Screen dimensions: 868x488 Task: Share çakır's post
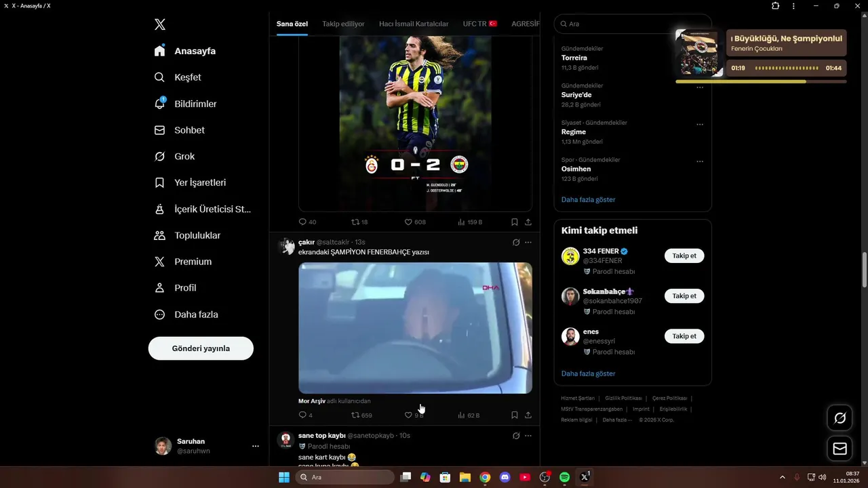pyautogui.click(x=528, y=415)
